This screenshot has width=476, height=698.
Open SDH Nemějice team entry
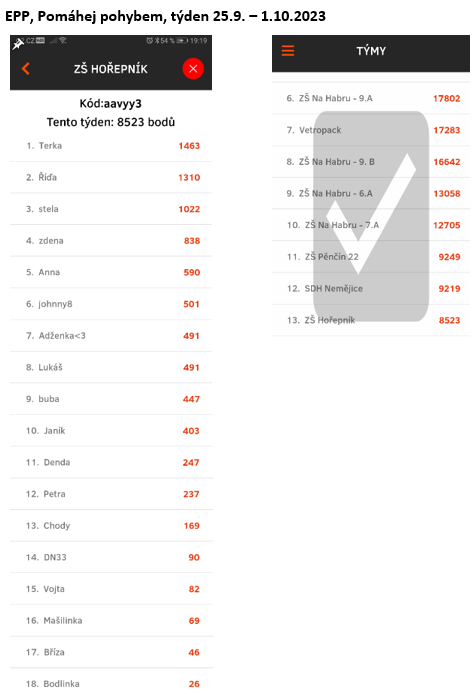[x=371, y=288]
